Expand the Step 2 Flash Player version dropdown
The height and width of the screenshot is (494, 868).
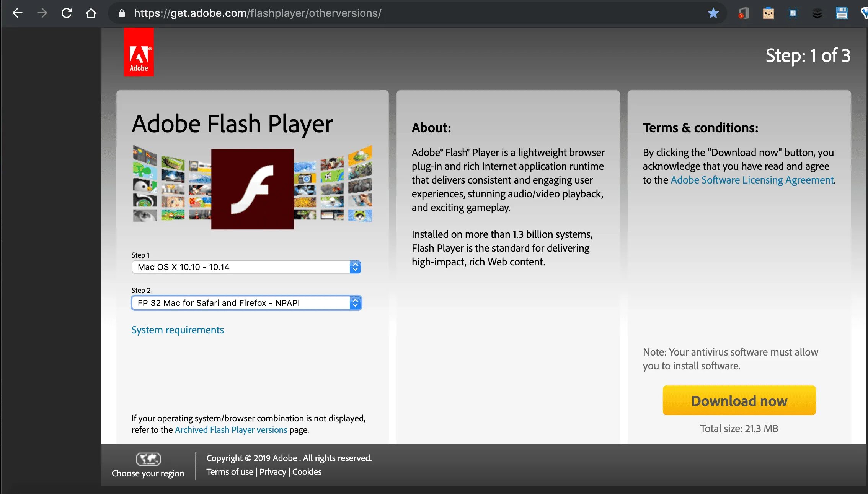(x=355, y=303)
